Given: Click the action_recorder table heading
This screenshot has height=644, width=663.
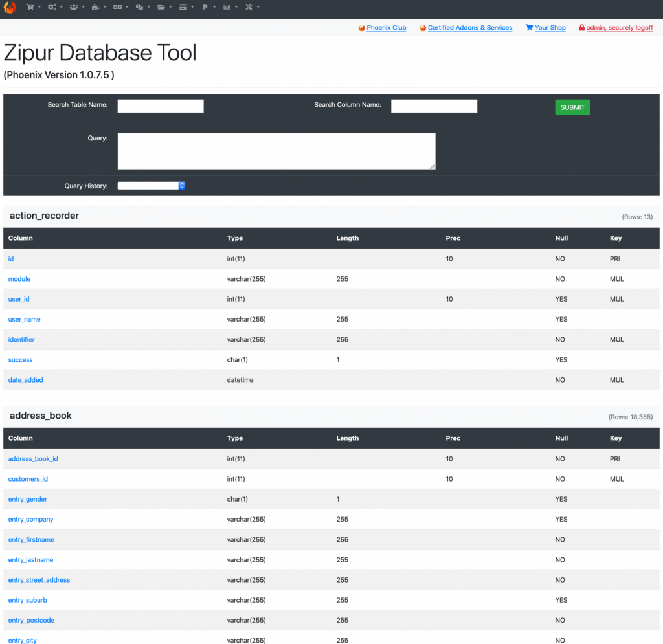Looking at the screenshot, I should pos(44,216).
